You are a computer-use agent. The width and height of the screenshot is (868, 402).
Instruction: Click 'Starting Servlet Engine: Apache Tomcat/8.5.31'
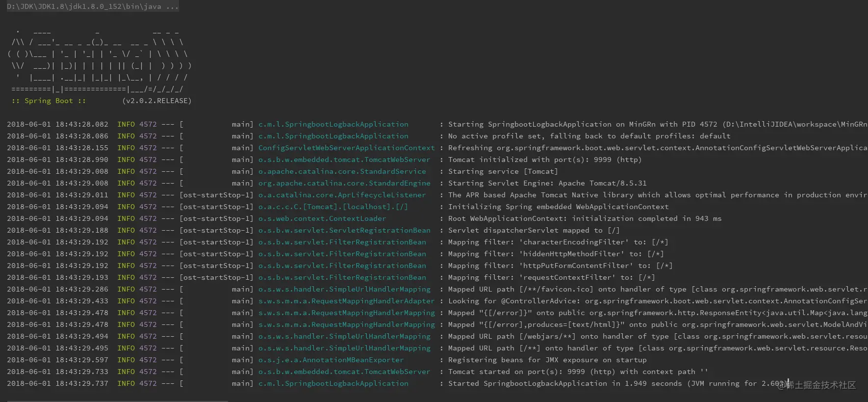coord(547,183)
